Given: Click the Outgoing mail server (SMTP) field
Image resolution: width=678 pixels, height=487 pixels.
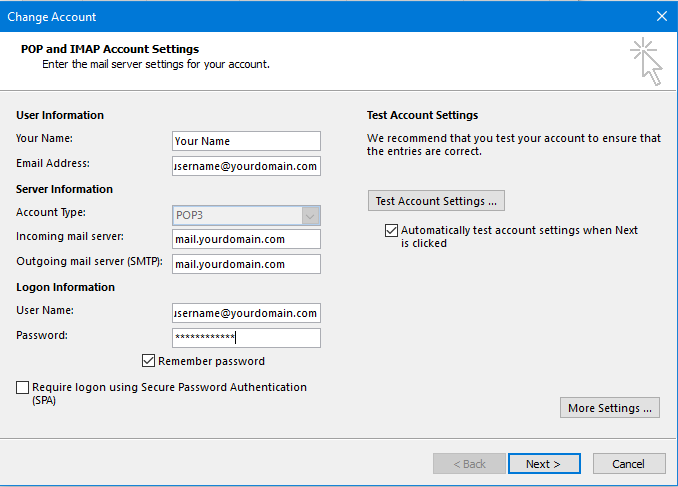Looking at the screenshot, I should pos(246,264).
